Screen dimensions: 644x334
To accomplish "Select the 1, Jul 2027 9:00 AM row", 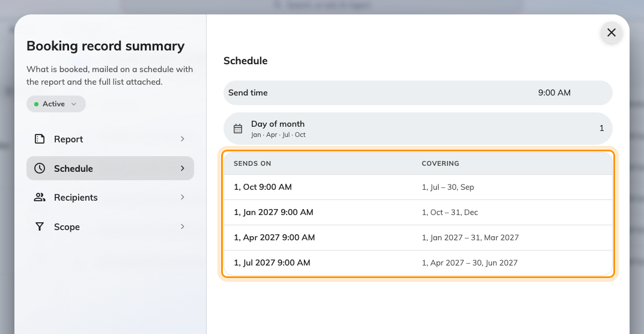I will 418,263.
